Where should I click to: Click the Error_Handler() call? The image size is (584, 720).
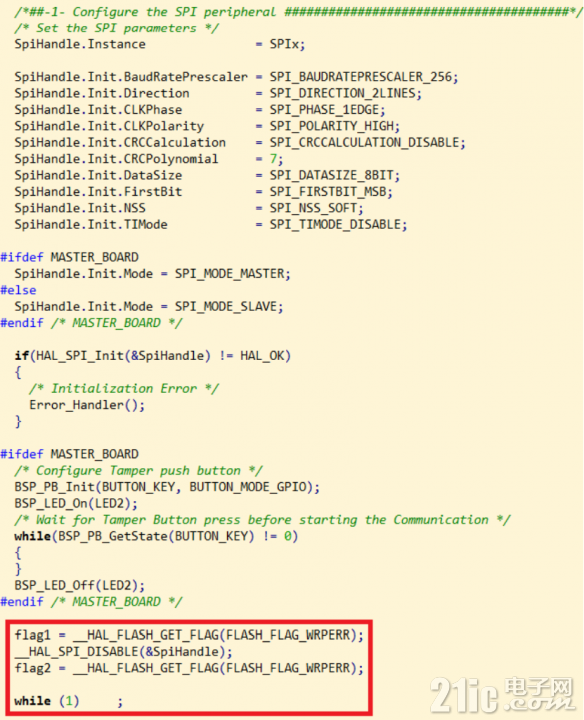pyautogui.click(x=87, y=405)
